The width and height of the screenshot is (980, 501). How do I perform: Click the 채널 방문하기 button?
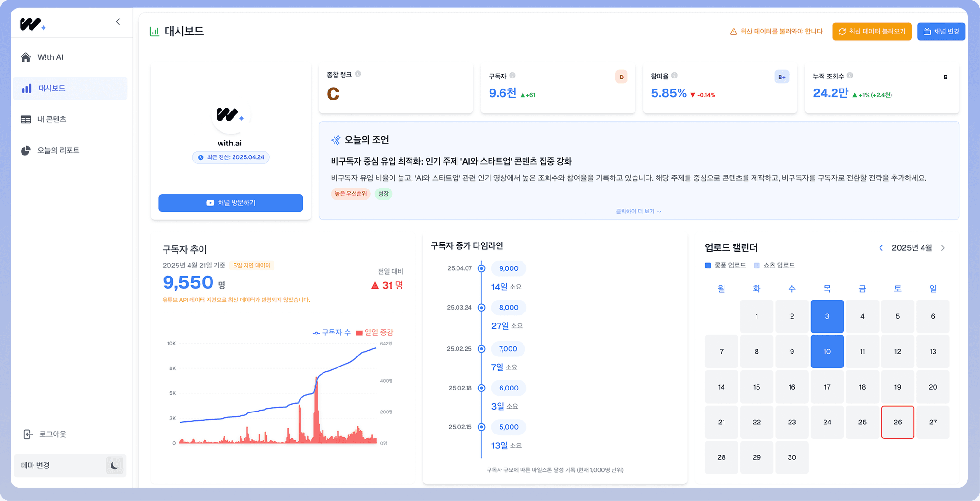(231, 203)
